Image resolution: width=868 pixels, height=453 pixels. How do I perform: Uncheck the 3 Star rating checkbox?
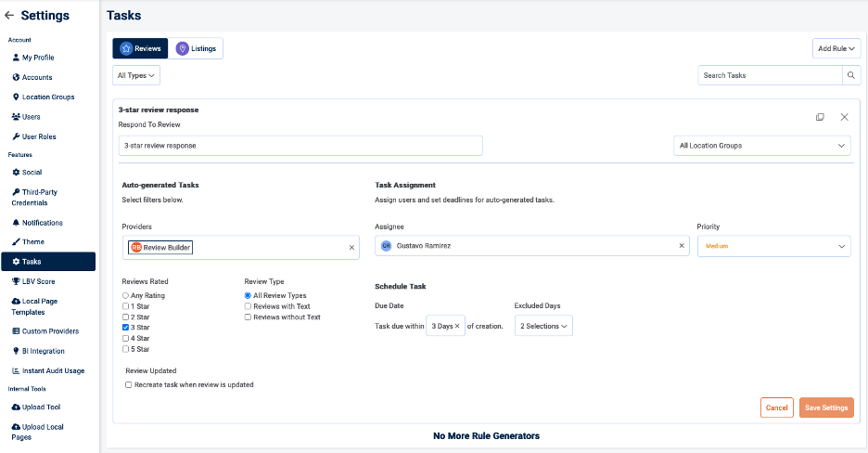pos(126,328)
